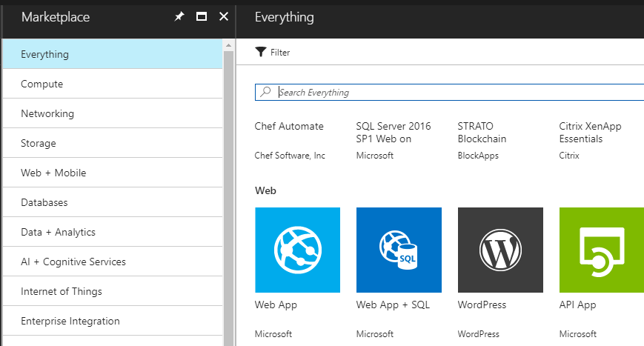Open the Web App tile icon

tap(297, 250)
